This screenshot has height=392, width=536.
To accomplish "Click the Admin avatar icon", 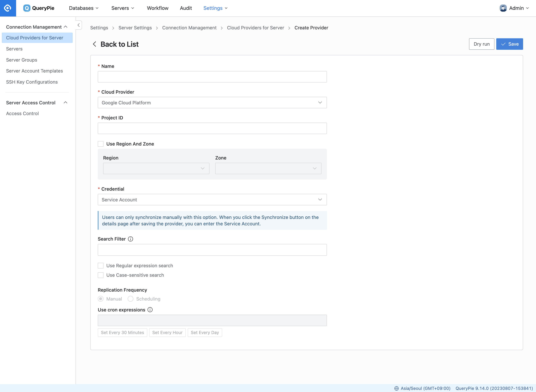I will coord(503,8).
